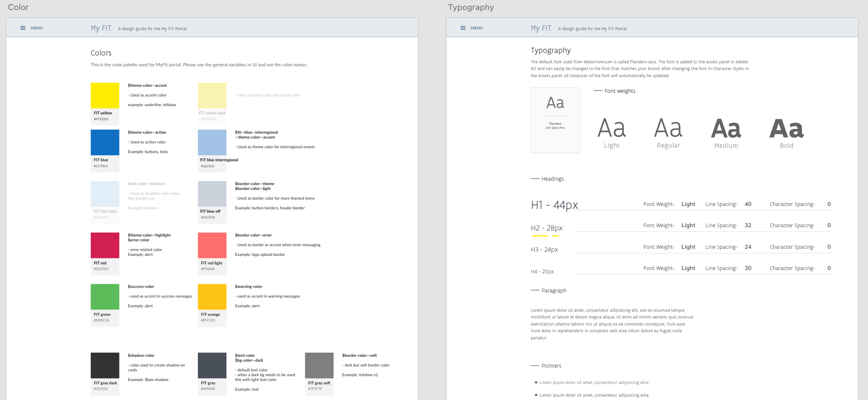The height and width of the screenshot is (400, 868).
Task: Pick the FIT yellow color swatch
Action: [105, 95]
